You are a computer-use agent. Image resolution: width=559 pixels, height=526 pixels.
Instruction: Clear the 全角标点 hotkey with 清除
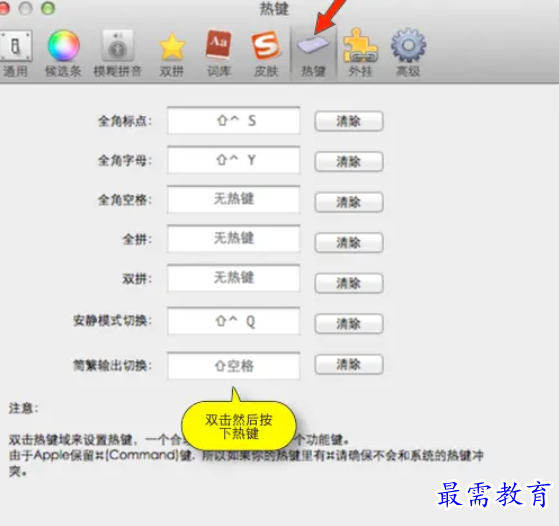(x=349, y=121)
